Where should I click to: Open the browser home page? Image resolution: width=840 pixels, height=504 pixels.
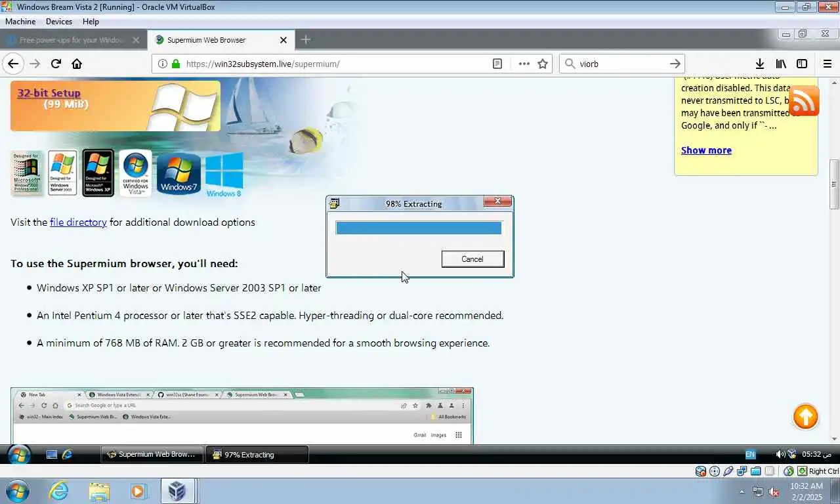click(x=77, y=64)
